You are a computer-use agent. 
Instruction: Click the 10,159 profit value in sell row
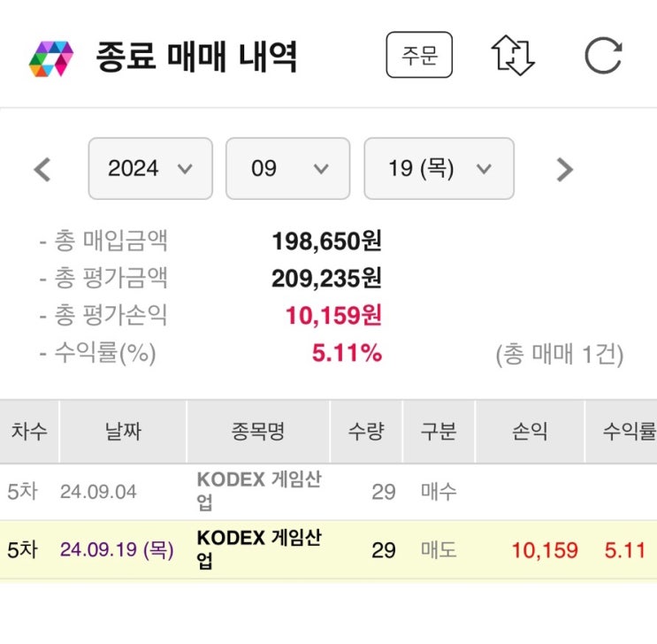[544, 550]
